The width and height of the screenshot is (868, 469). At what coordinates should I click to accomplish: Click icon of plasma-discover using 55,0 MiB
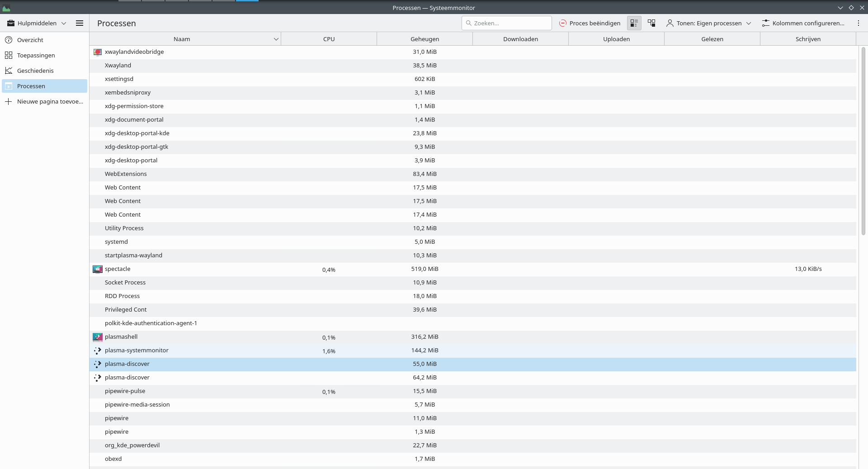[x=97, y=364]
